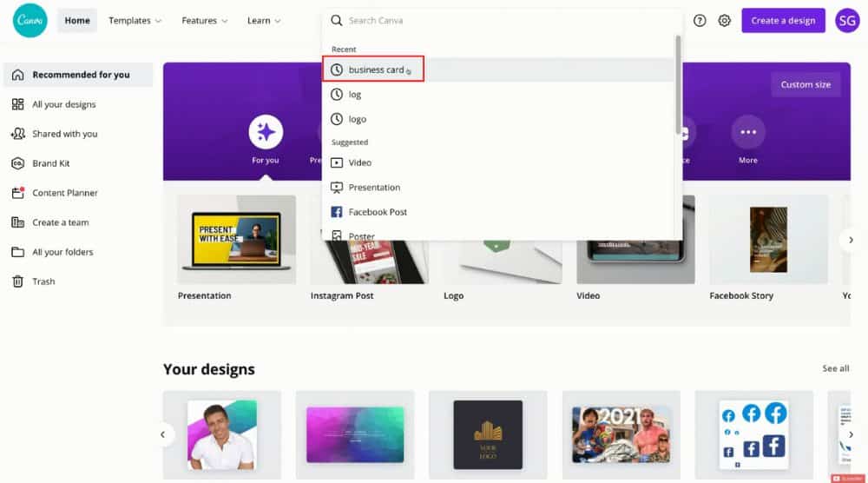Open the Instagram Post design type
Viewport: 868px width, 483px height.
pyautogui.click(x=341, y=295)
